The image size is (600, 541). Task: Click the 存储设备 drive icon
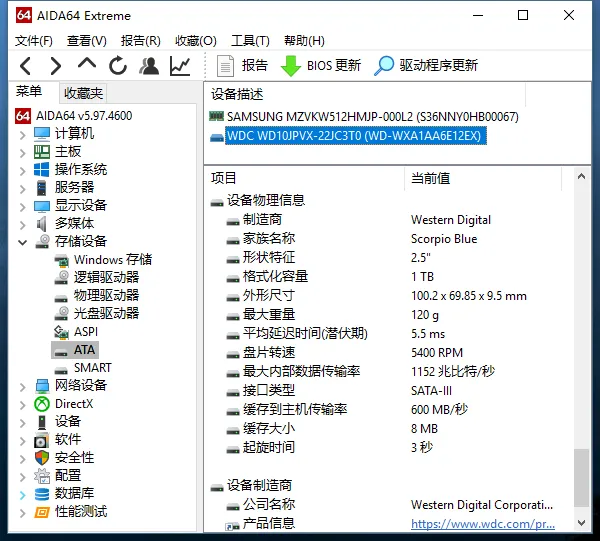42,241
